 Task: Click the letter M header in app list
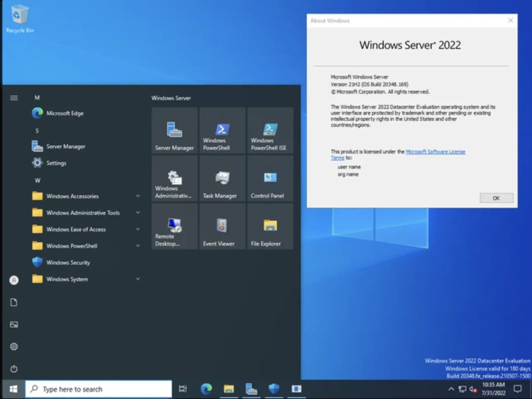pyautogui.click(x=37, y=98)
